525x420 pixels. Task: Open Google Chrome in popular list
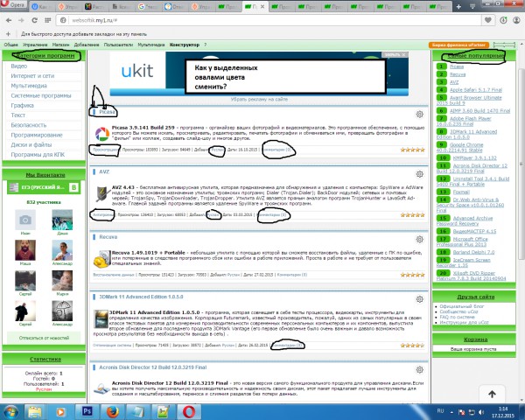(x=466, y=144)
